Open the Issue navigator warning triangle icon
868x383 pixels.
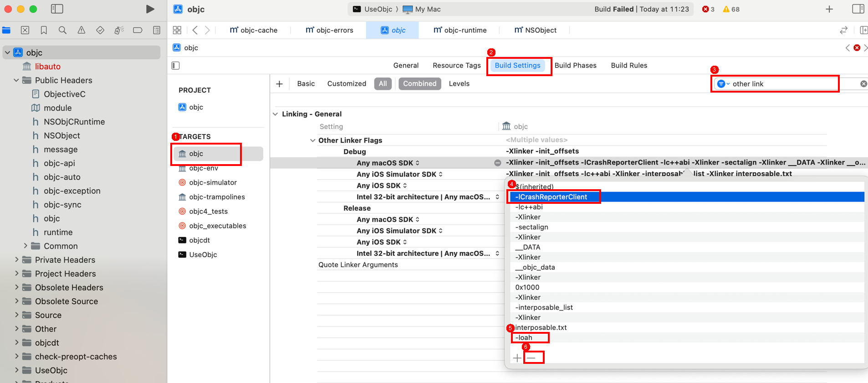click(x=82, y=30)
